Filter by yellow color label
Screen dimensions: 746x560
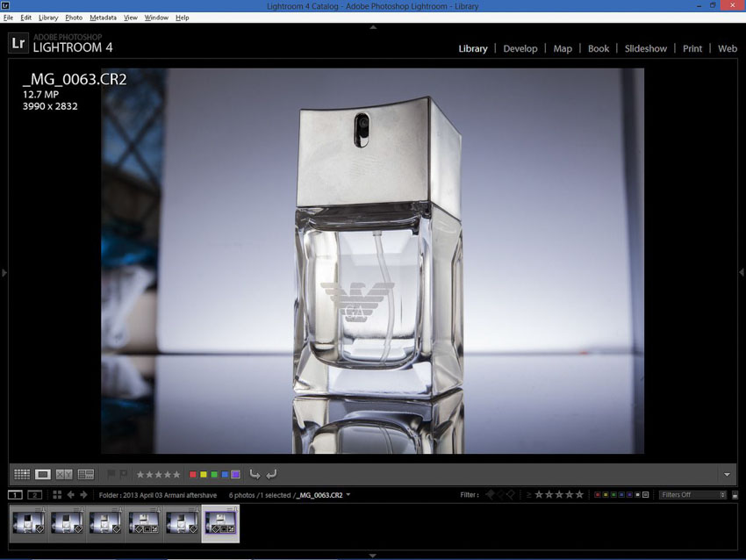pyautogui.click(x=606, y=495)
